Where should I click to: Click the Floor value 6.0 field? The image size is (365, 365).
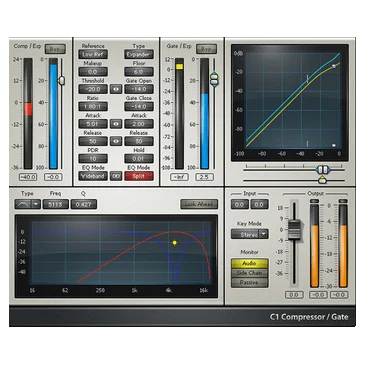(x=139, y=72)
